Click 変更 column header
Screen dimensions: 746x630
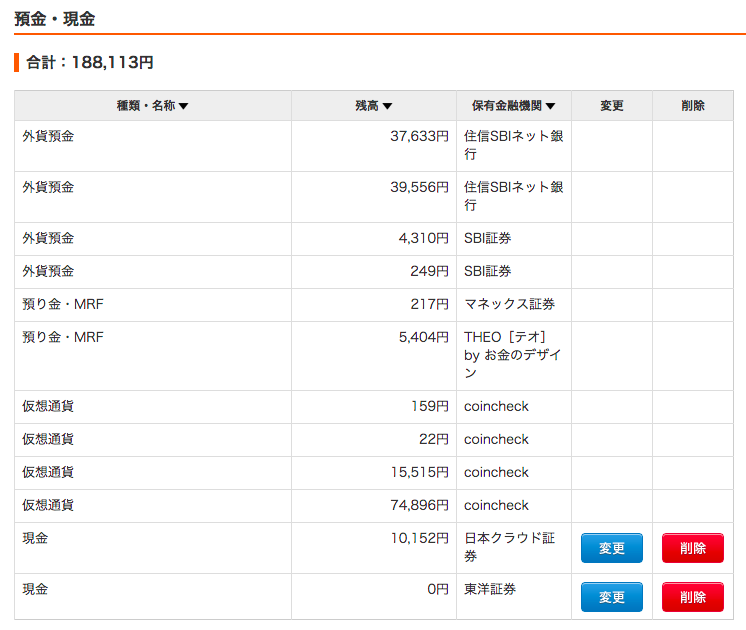point(612,106)
